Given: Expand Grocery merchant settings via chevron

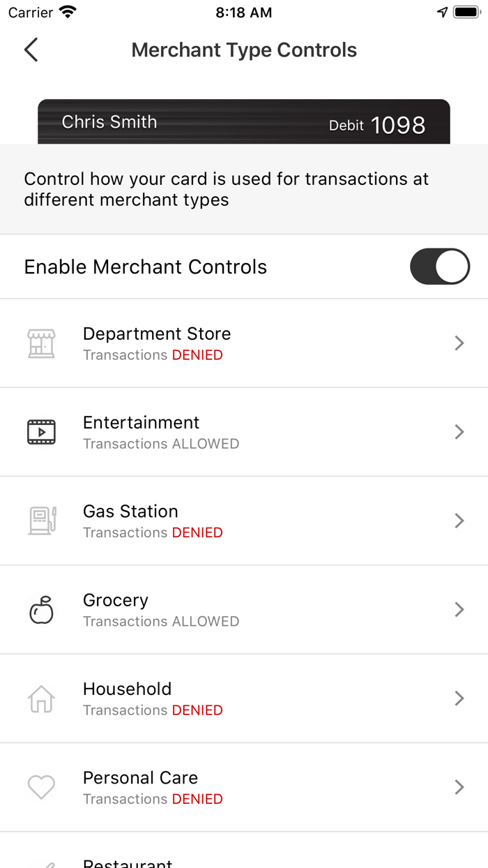Looking at the screenshot, I should (459, 609).
